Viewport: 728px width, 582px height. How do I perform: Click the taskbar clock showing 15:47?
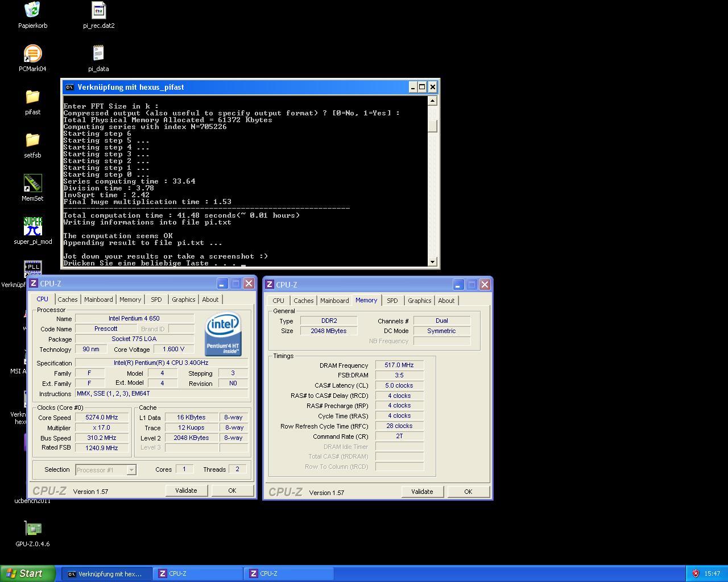click(x=712, y=573)
